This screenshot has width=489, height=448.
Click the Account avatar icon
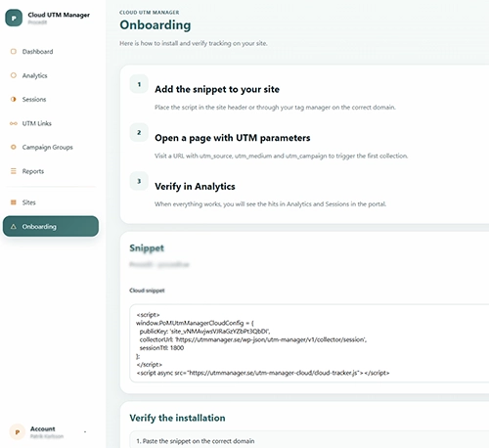pyautogui.click(x=18, y=432)
